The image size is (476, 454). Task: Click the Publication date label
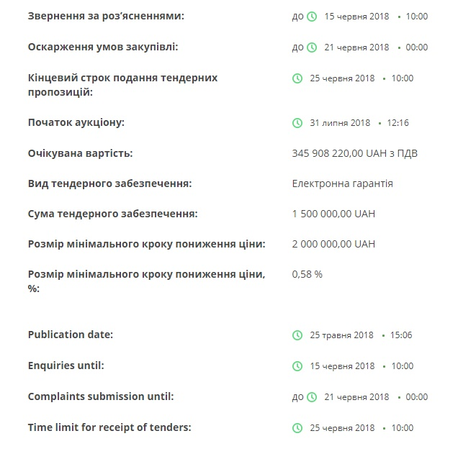(71, 335)
